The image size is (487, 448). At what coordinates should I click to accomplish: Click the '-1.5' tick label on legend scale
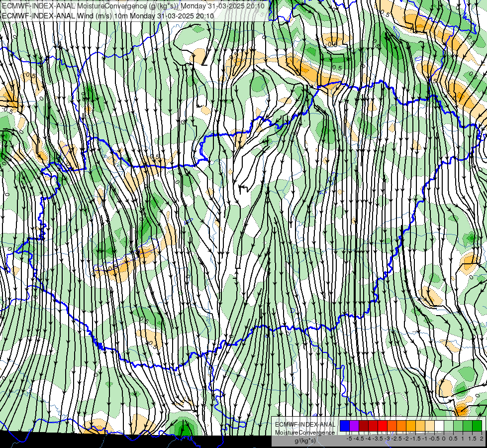(x=415, y=439)
